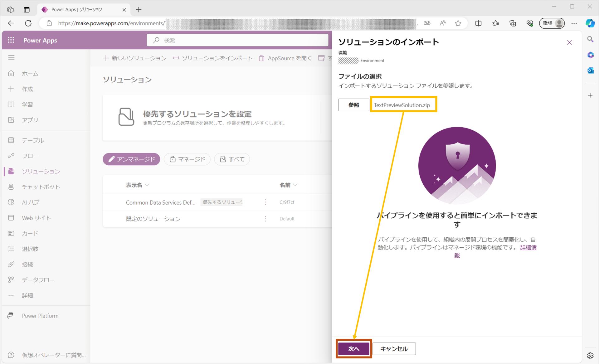599x364 pixels.
Task: Click the 接続 sidebar icon
Action: pyautogui.click(x=11, y=265)
